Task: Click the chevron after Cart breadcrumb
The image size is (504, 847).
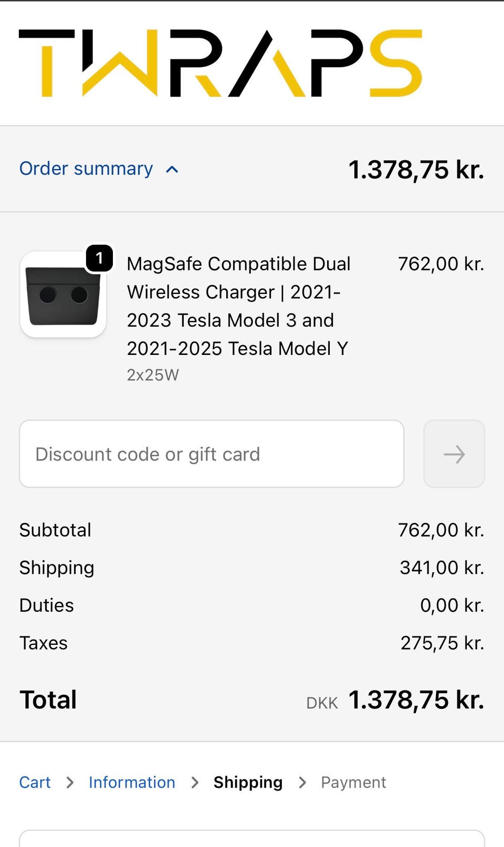Action: click(70, 783)
